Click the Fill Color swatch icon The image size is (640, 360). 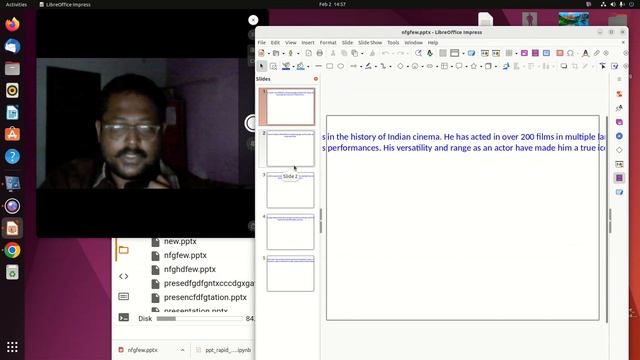pos(300,66)
